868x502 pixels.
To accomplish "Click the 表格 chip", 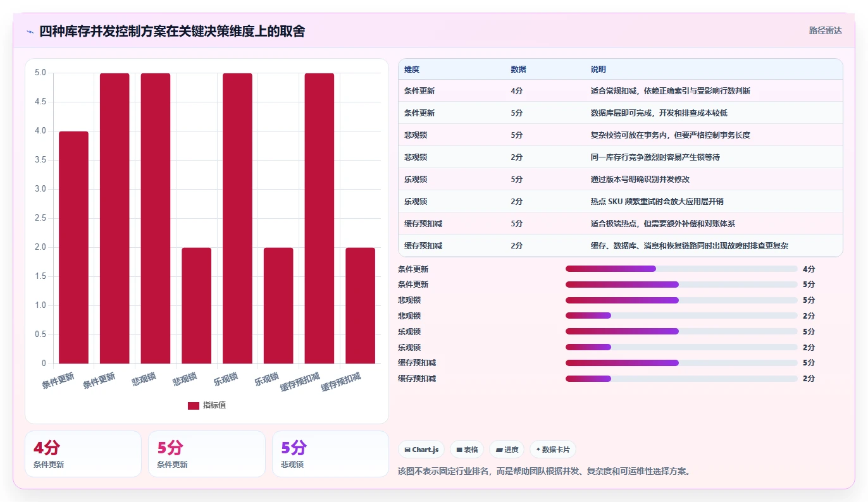I will pyautogui.click(x=467, y=450).
